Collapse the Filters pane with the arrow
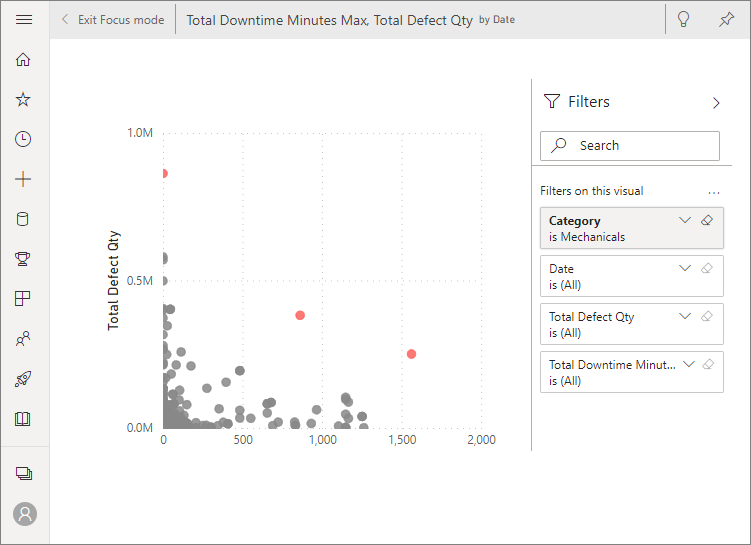The height and width of the screenshot is (545, 751). [x=716, y=102]
